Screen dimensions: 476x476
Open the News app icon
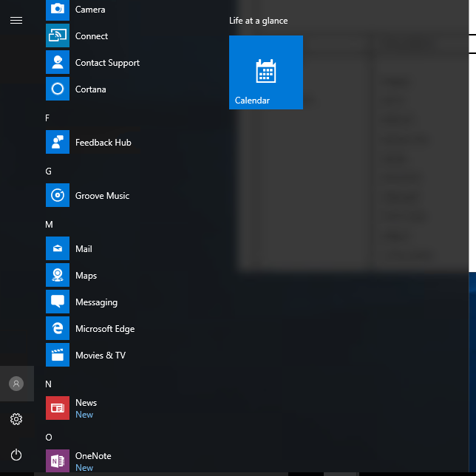[x=58, y=408]
